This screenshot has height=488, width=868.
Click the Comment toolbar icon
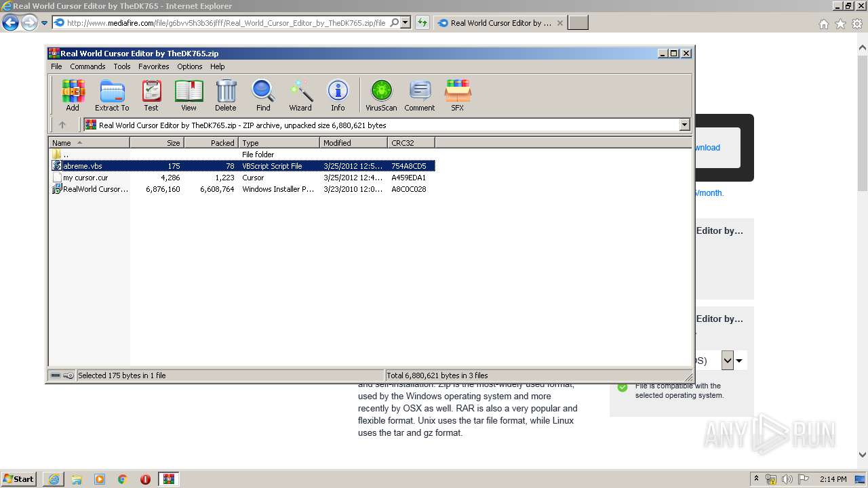pos(420,95)
